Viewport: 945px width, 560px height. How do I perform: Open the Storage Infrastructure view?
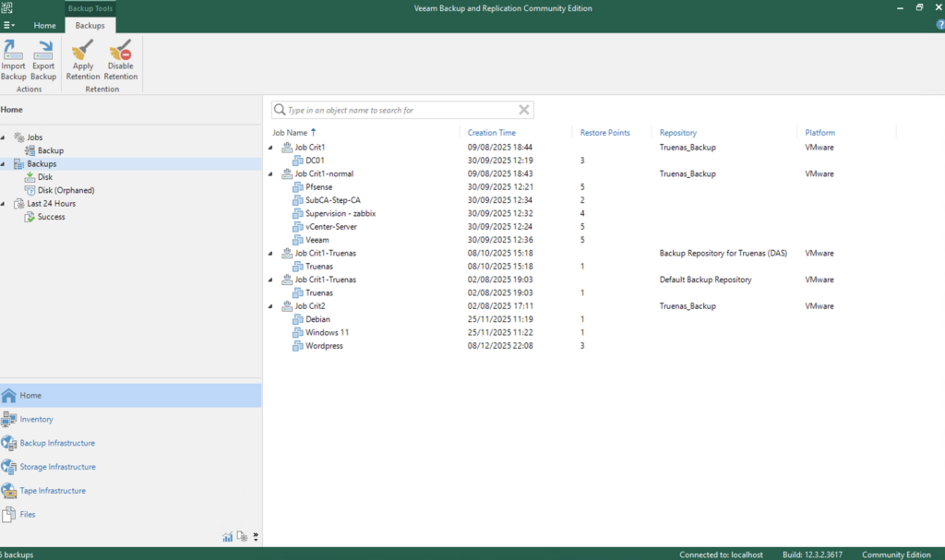click(57, 467)
